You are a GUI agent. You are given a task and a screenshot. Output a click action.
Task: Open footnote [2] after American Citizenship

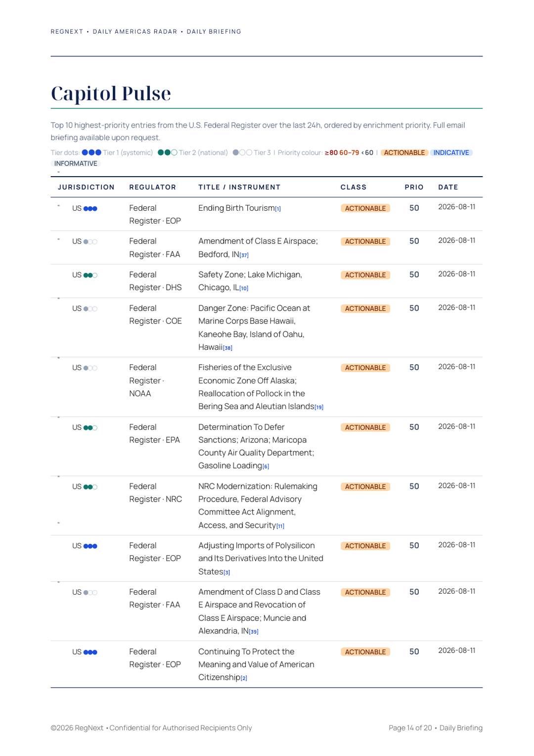(x=244, y=678)
